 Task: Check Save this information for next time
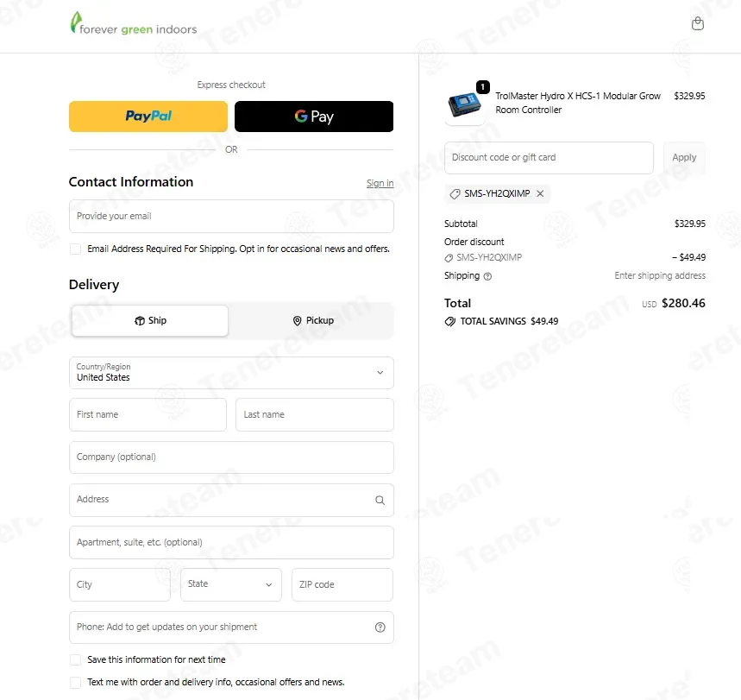[x=75, y=659]
